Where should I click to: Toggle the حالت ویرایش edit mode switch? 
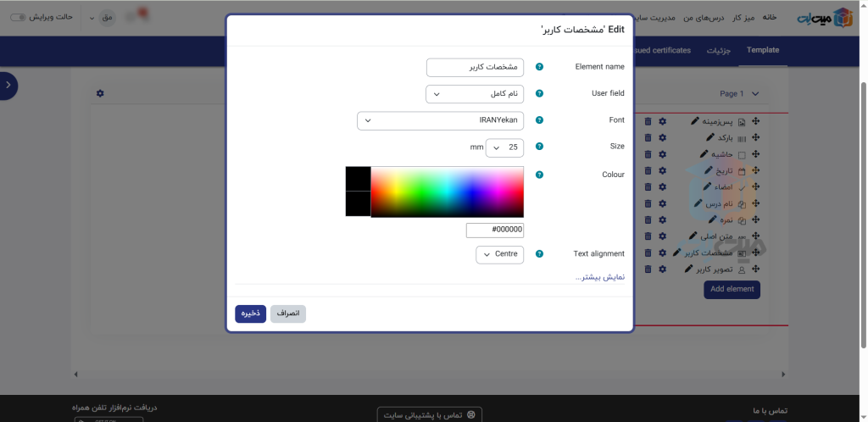click(19, 17)
